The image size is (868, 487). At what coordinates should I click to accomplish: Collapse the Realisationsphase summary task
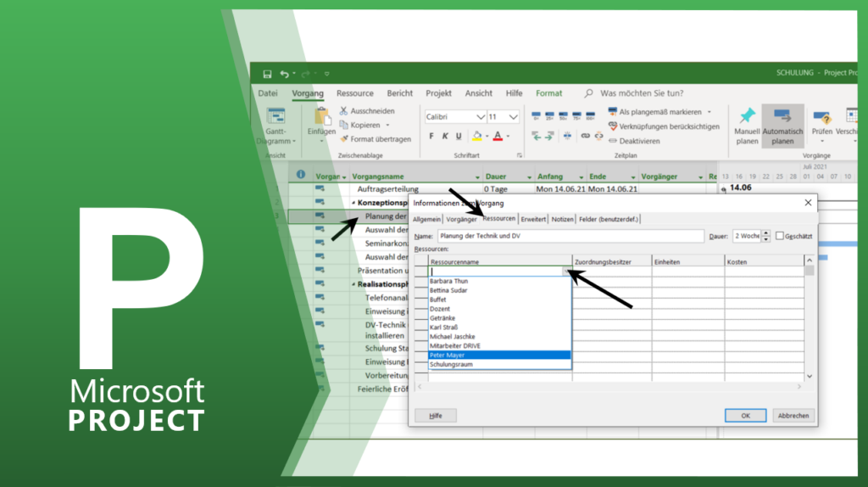[353, 284]
